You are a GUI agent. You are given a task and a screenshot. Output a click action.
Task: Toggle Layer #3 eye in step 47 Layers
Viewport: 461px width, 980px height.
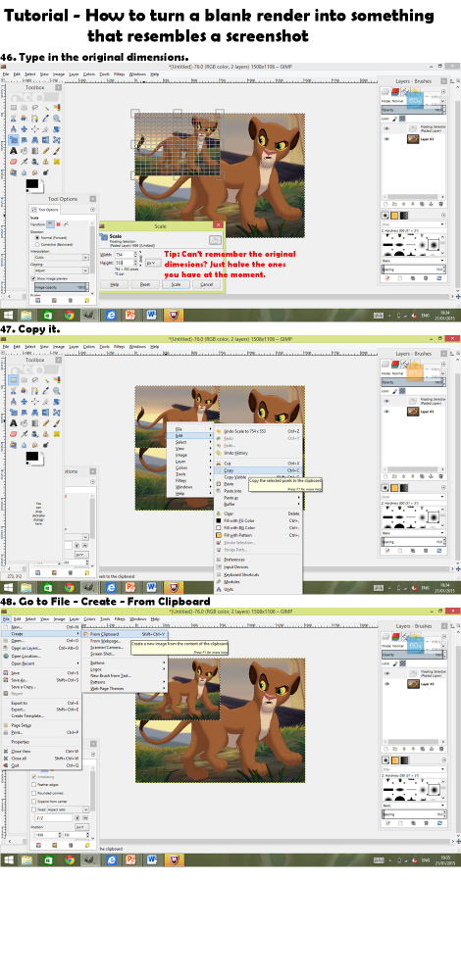coord(386,412)
